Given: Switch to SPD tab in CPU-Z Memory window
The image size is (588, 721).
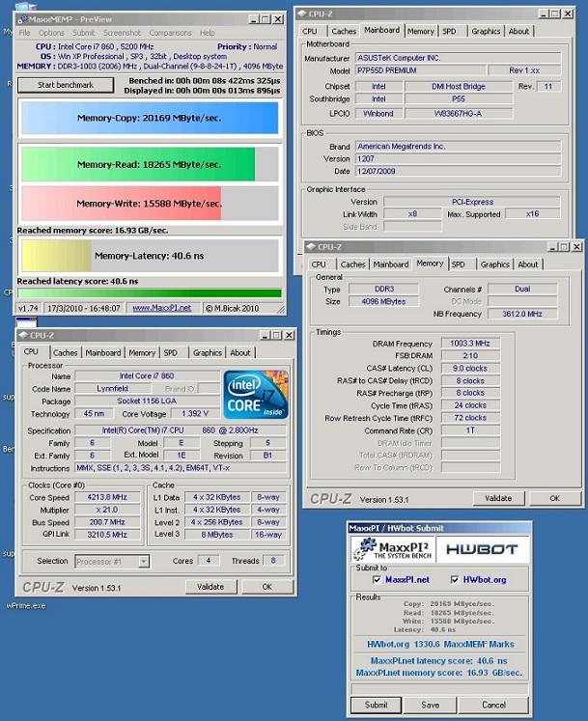Looking at the screenshot, I should tap(458, 264).
